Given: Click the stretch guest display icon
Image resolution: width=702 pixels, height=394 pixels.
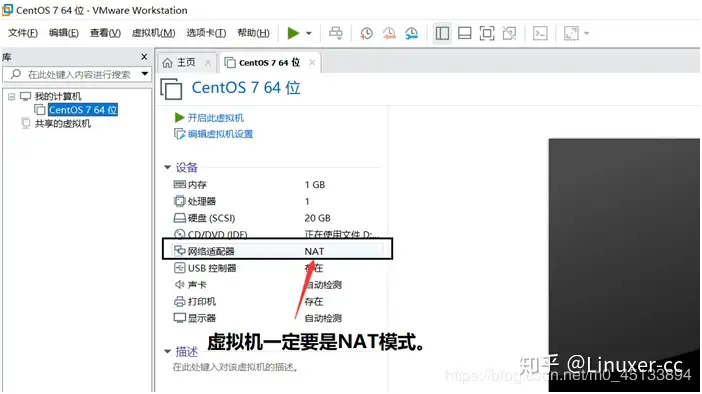Looking at the screenshot, I should click(571, 33).
